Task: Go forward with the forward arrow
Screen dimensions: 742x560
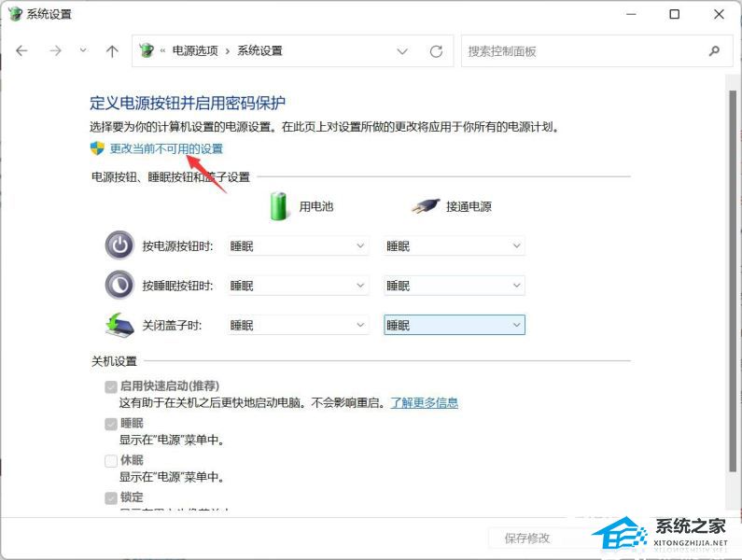Action: tap(55, 50)
